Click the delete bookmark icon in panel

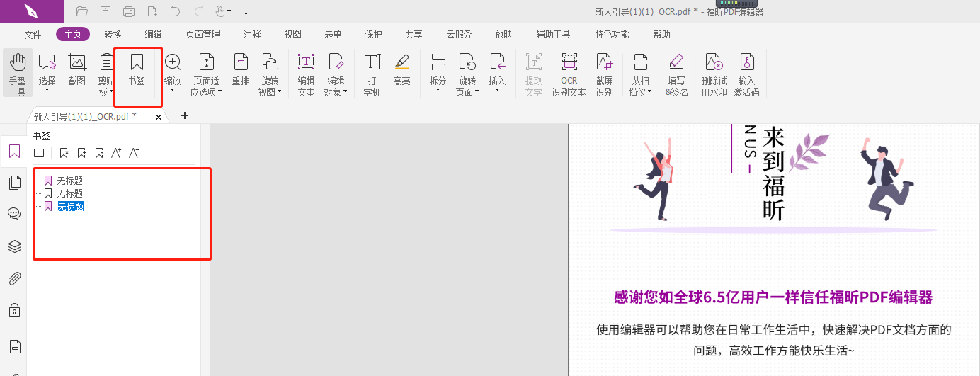tap(64, 153)
